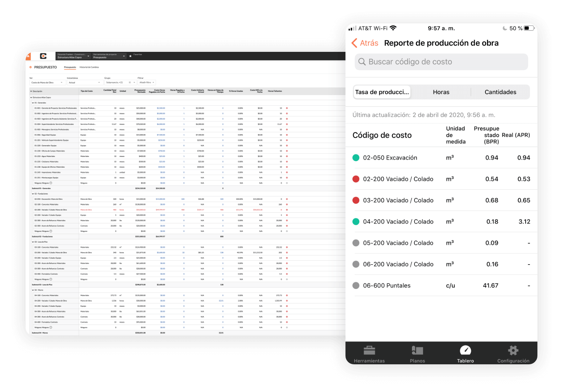Collapse the 01 - Generales group

pos(33,103)
